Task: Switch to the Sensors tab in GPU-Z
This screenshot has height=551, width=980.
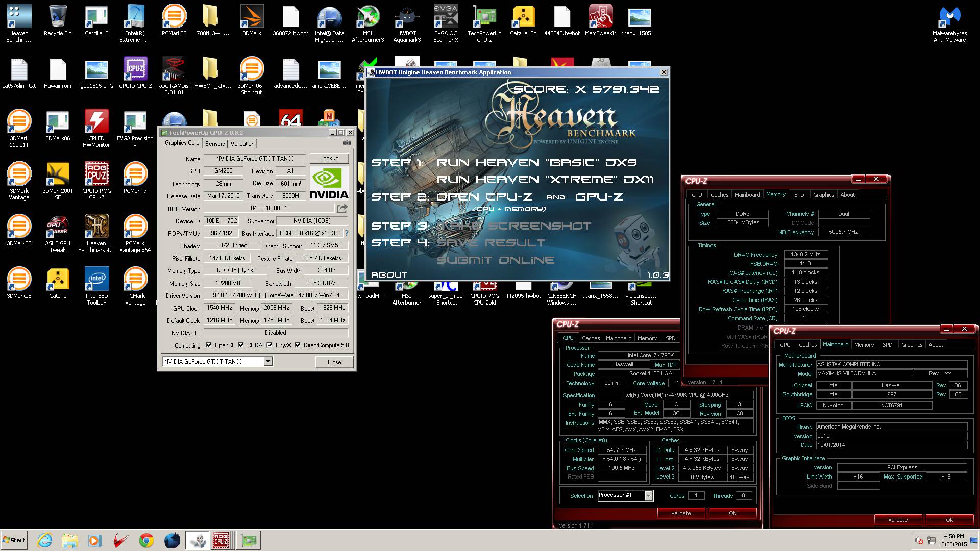Action: tap(215, 144)
